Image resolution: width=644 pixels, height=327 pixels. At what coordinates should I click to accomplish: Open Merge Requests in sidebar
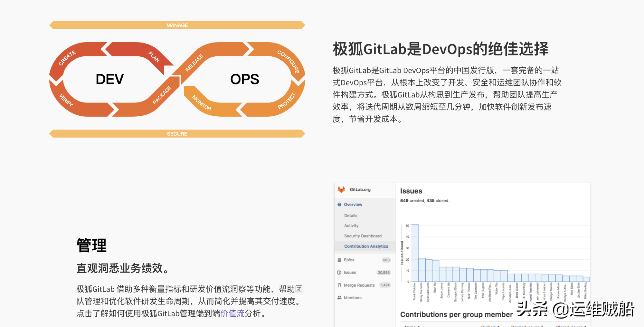click(x=359, y=285)
